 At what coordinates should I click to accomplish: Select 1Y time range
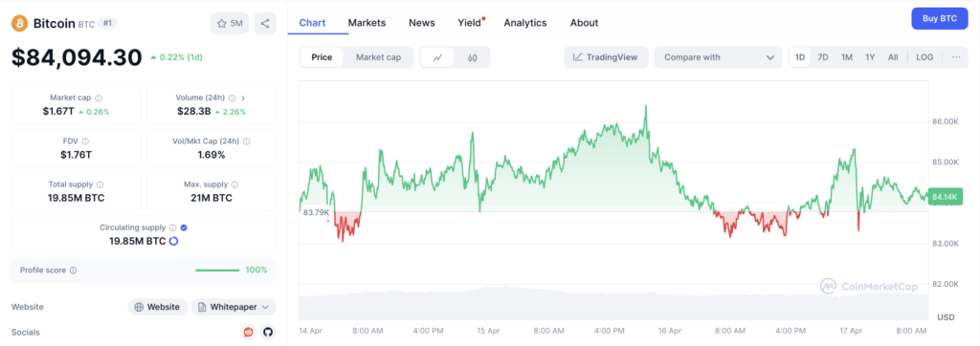coord(870,56)
